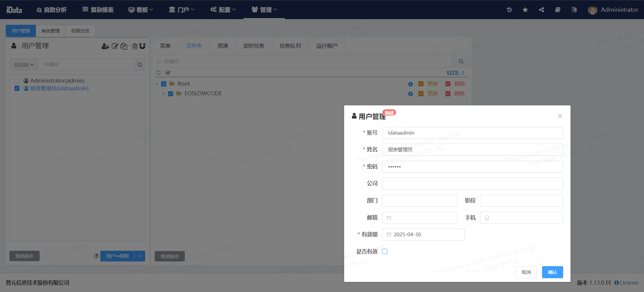Click the delete user trash icon
Image resolution: width=644 pixels, height=292 pixels.
coord(135,46)
